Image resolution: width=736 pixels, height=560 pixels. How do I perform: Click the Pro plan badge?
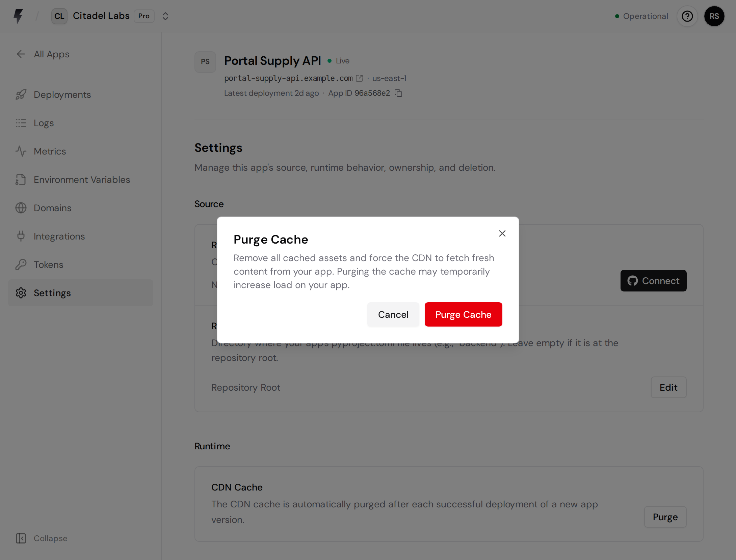144,16
